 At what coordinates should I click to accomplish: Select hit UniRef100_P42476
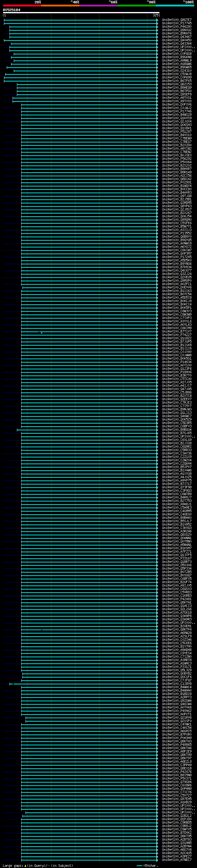tap(177, 772)
